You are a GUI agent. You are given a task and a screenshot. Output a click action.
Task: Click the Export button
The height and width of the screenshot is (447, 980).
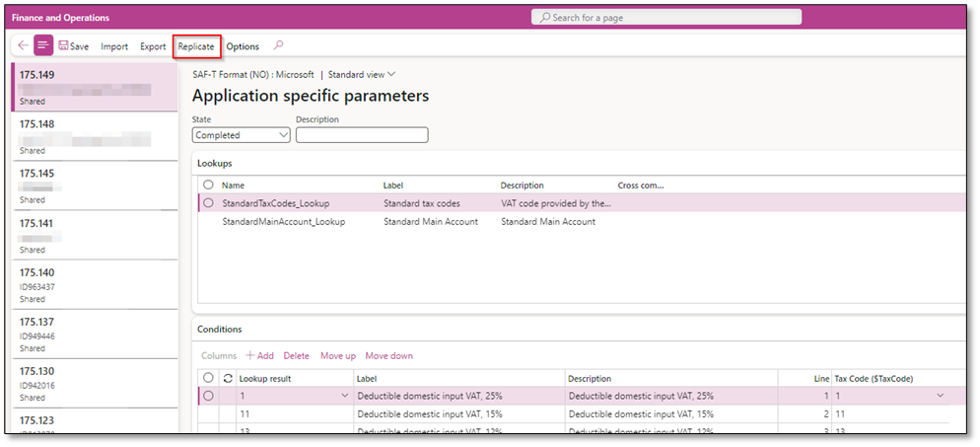point(153,46)
